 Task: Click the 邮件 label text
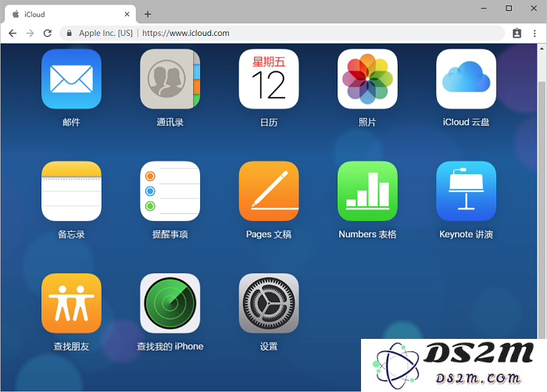71,123
